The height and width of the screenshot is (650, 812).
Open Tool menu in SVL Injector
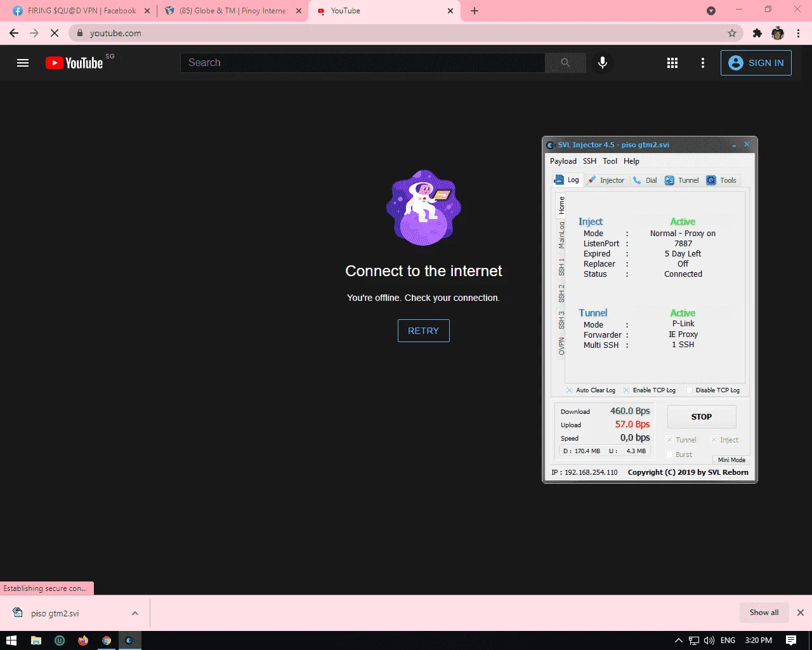[x=610, y=161]
